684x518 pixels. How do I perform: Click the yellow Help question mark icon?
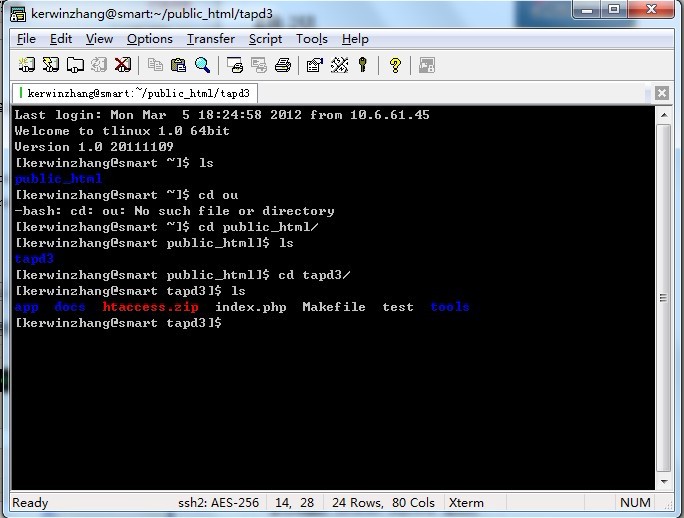click(x=395, y=65)
